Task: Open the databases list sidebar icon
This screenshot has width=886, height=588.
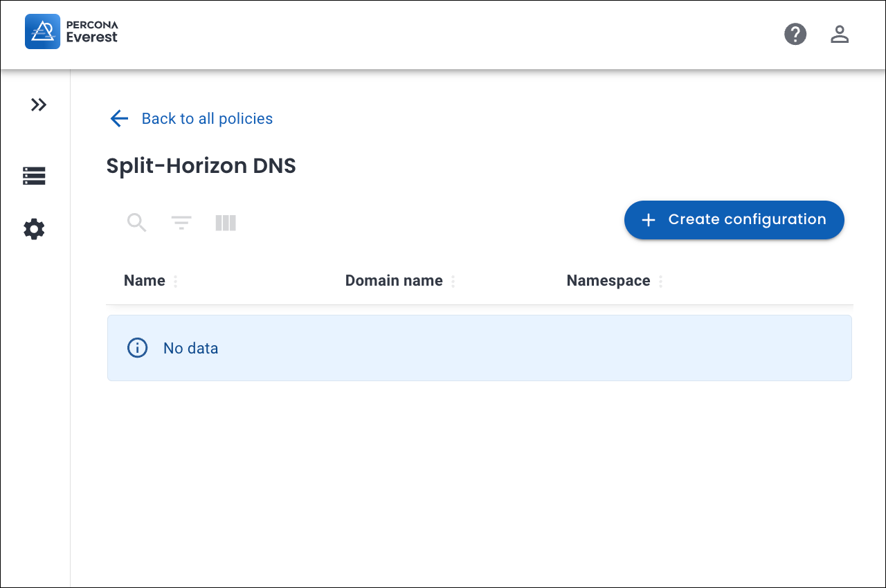Action: (34, 176)
